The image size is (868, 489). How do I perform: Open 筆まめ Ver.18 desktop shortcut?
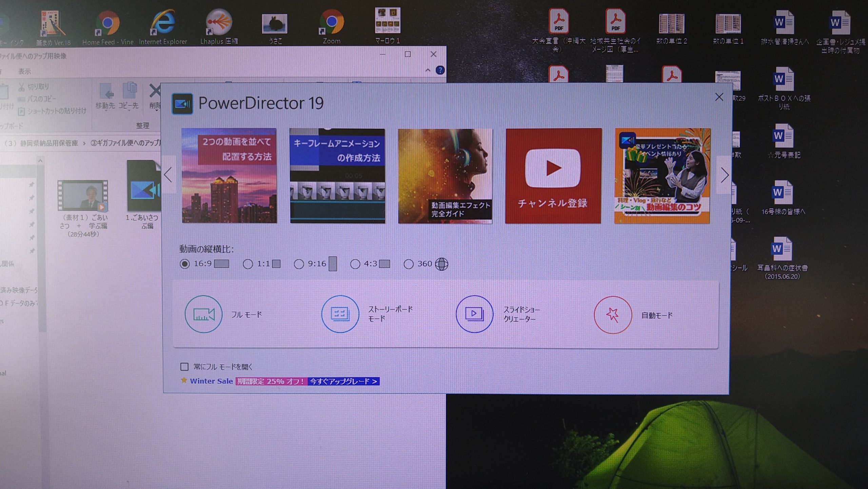[53, 28]
